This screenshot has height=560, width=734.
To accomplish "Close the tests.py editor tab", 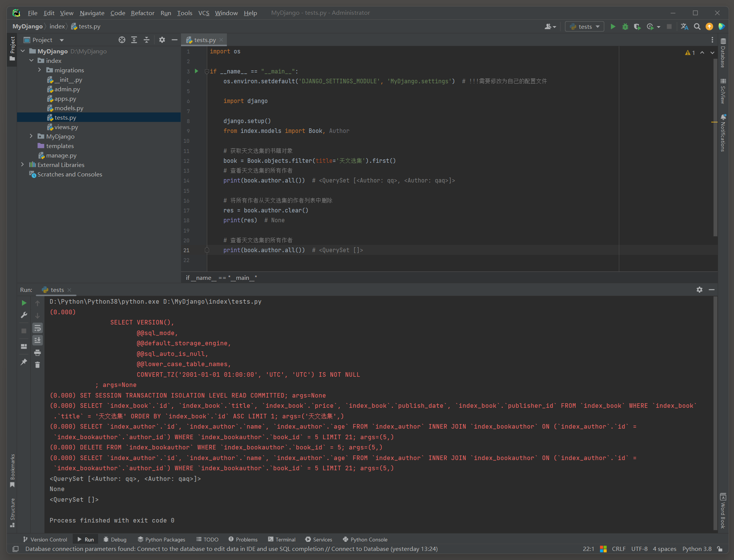I will 221,40.
